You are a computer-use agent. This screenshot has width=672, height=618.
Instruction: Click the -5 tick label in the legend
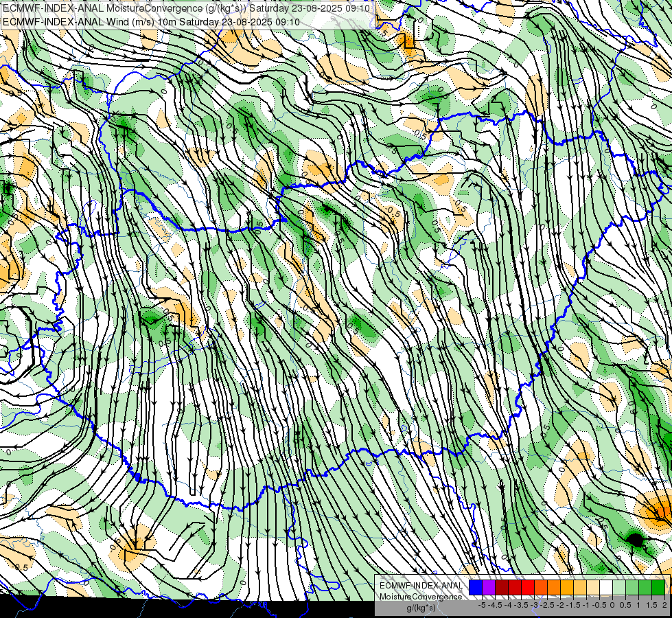482,605
